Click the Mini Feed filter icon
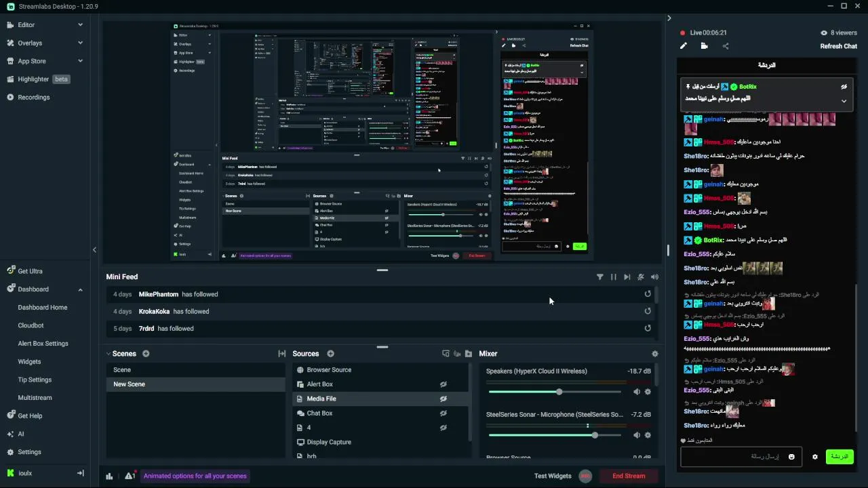This screenshot has width=868, height=488. coord(599,277)
